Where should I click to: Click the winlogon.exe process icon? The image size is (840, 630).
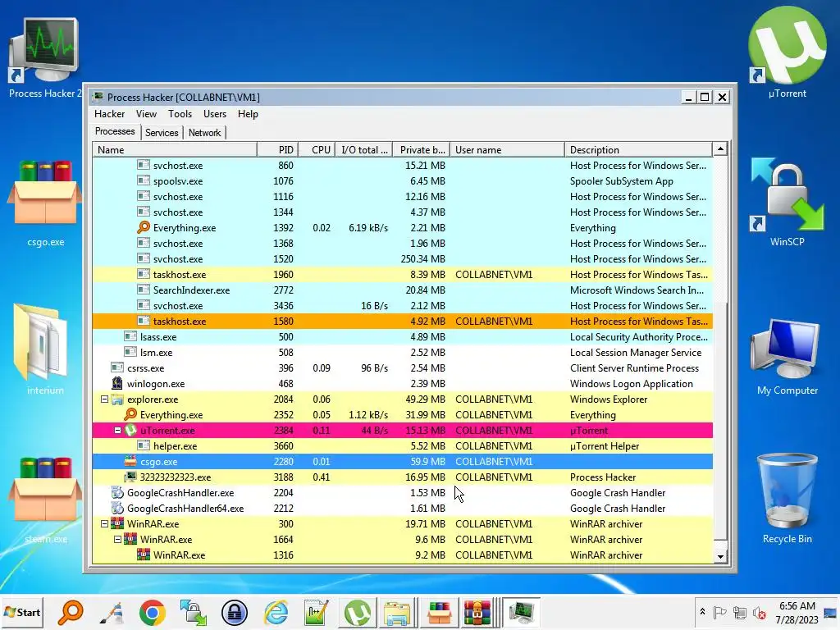click(116, 384)
